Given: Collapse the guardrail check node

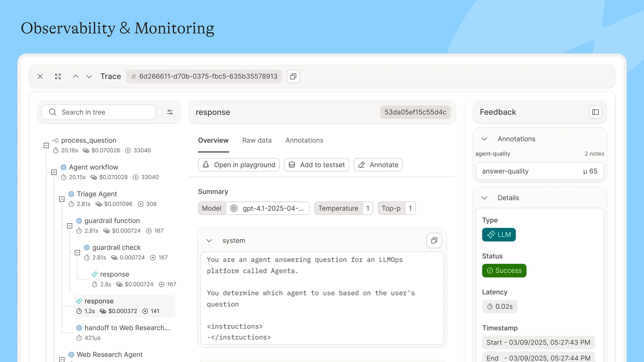Looking at the screenshot, I should (78, 252).
